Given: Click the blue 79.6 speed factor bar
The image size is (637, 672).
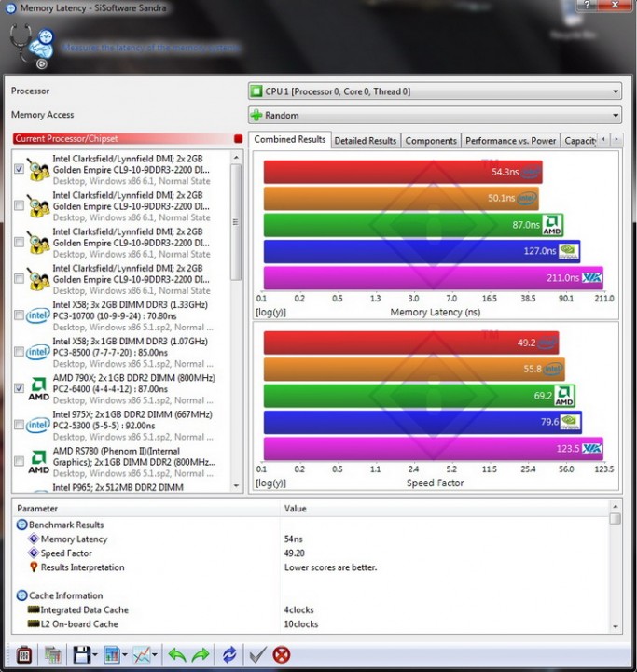Looking at the screenshot, I should (422, 422).
